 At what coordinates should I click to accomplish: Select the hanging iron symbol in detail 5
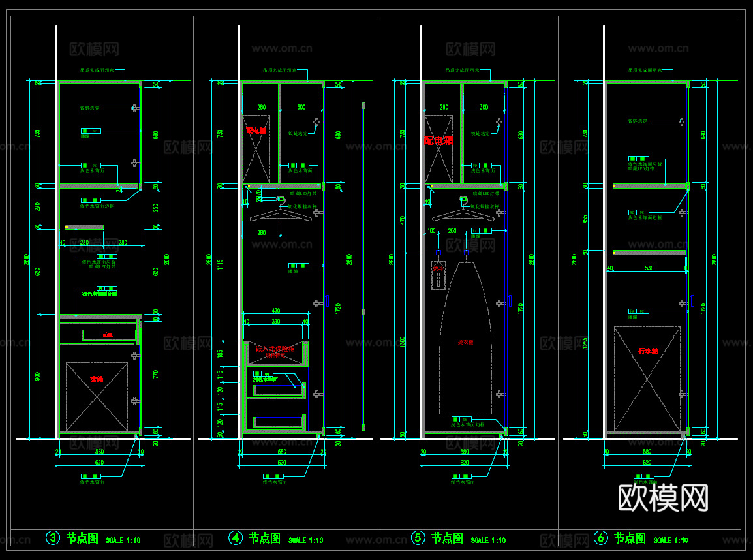438,275
